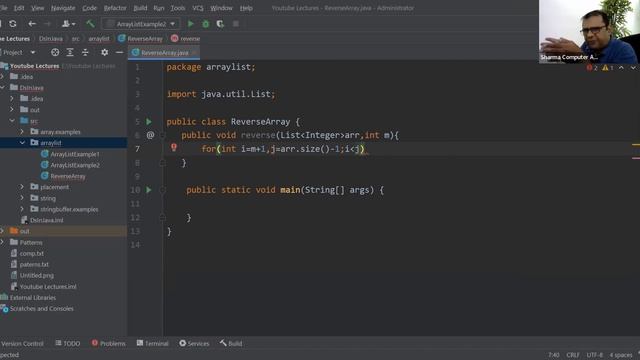640x360 pixels.
Task: Open the Edit menu
Action: point(19,8)
